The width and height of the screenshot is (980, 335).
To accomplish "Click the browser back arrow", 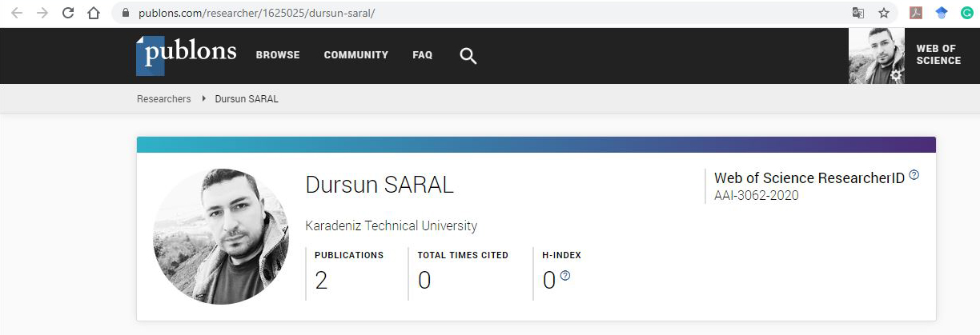I will tap(17, 13).
